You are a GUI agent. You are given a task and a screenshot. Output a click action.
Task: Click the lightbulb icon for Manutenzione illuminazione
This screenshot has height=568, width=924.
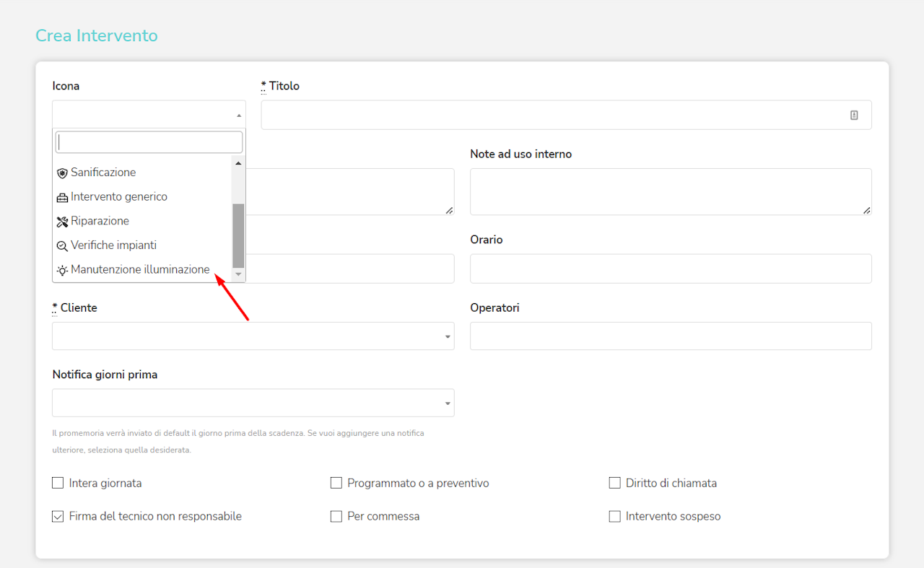(x=62, y=271)
